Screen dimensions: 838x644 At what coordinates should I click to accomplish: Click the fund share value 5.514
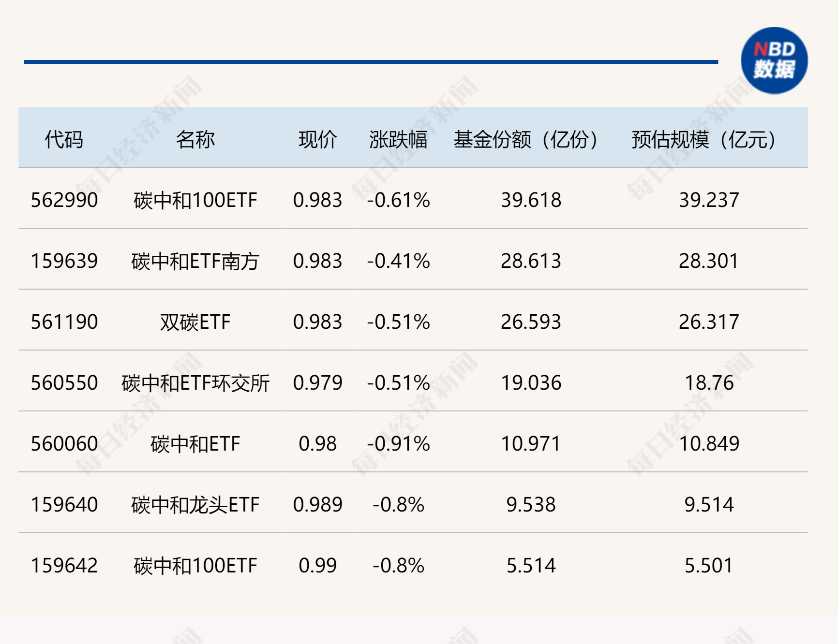[531, 566]
